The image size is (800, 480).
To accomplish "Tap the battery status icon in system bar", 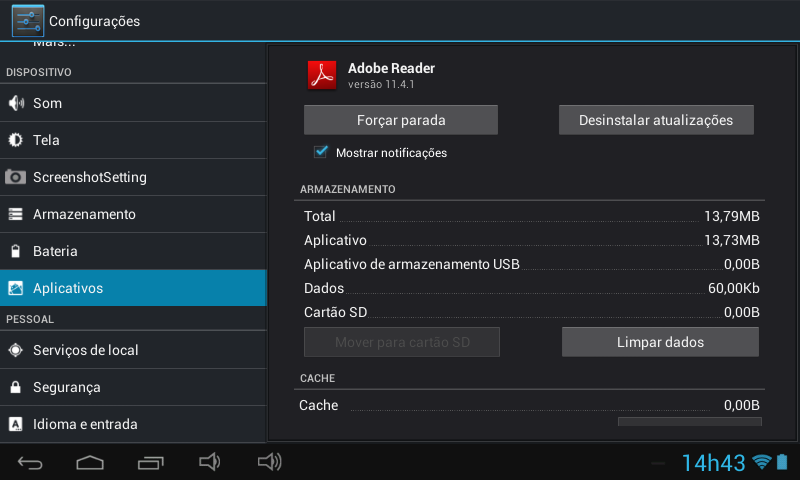I will point(782,462).
